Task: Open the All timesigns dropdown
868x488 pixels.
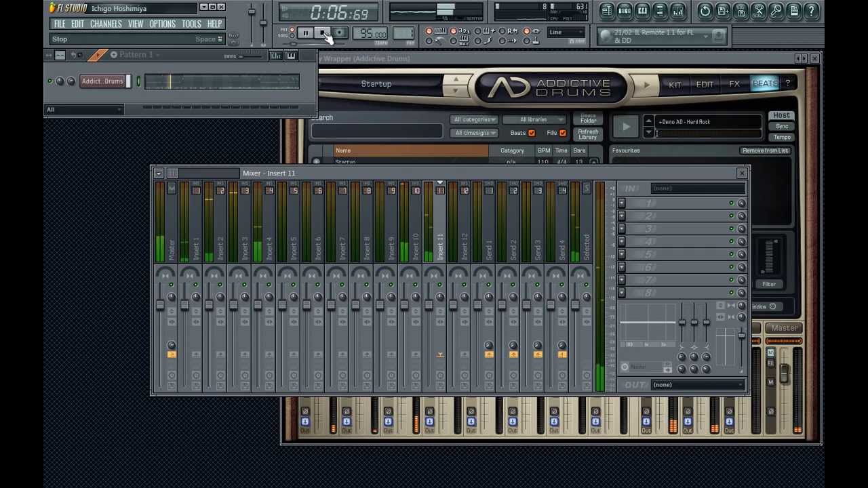Action: 474,133
